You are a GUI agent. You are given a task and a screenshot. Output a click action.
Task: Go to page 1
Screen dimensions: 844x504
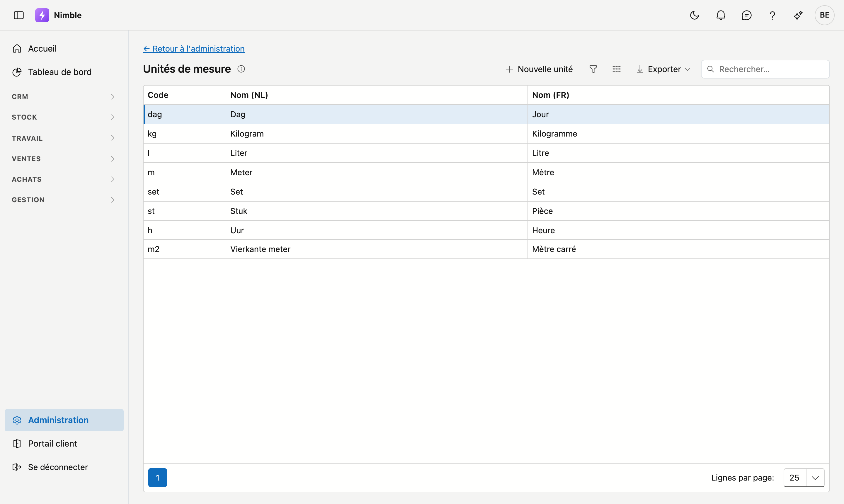point(158,478)
